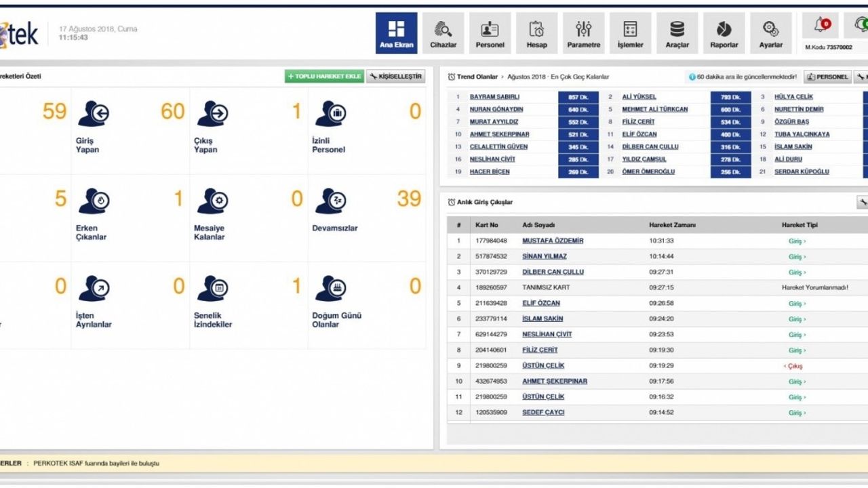
Task: Open MUSTAFA ÖZDEMİR's record link
Action: point(552,241)
